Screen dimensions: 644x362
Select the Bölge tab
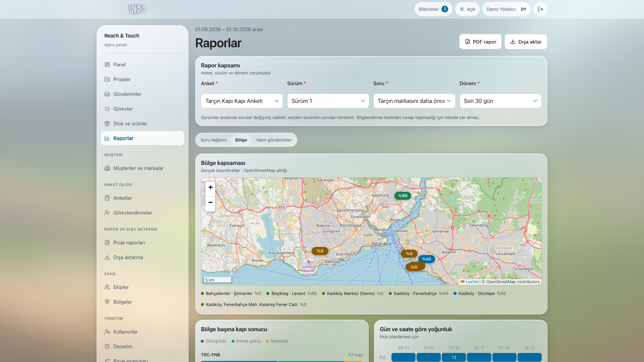coord(241,140)
